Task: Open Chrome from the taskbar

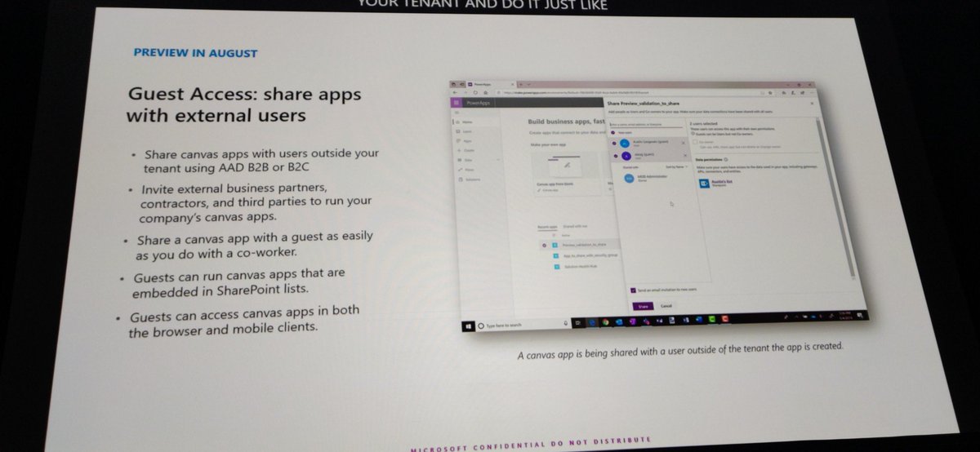Action: click(606, 321)
